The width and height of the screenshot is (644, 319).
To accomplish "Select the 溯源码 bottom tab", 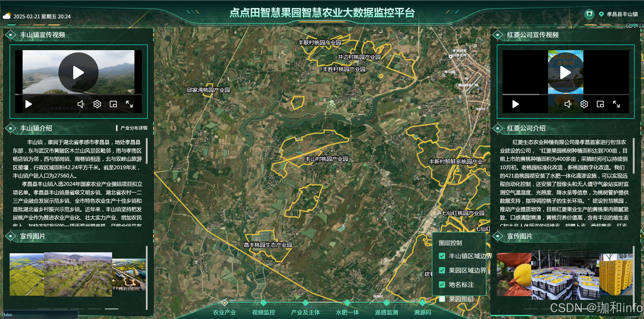I will [x=422, y=312].
